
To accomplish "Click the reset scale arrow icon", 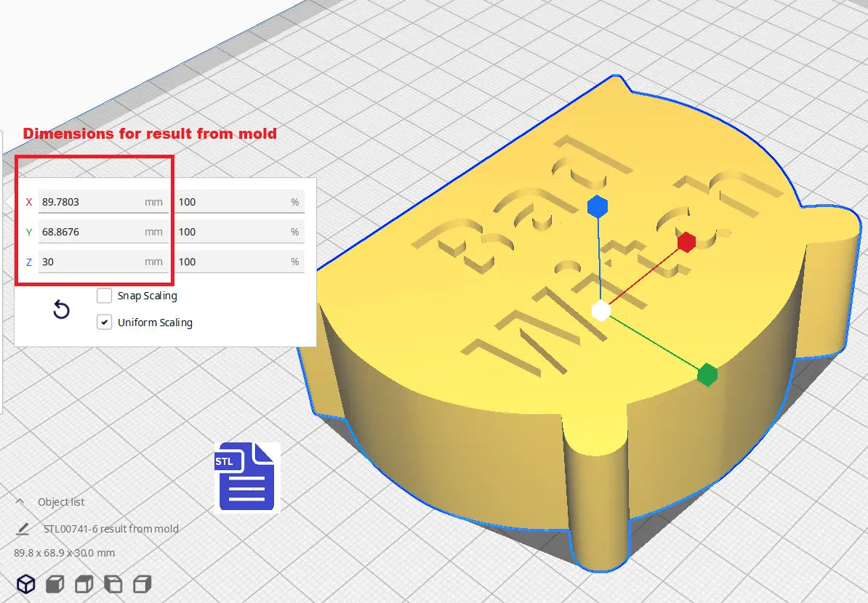I will point(62,310).
